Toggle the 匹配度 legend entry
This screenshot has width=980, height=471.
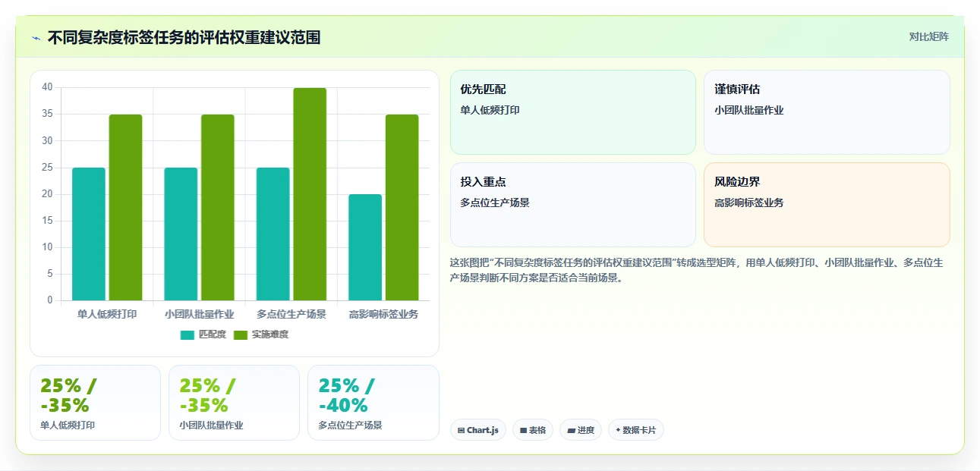click(203, 334)
